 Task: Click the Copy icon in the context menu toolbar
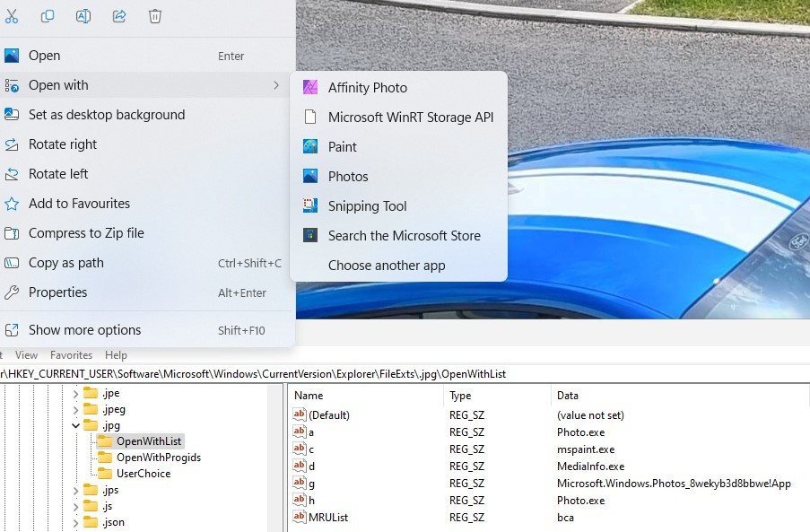[48, 15]
